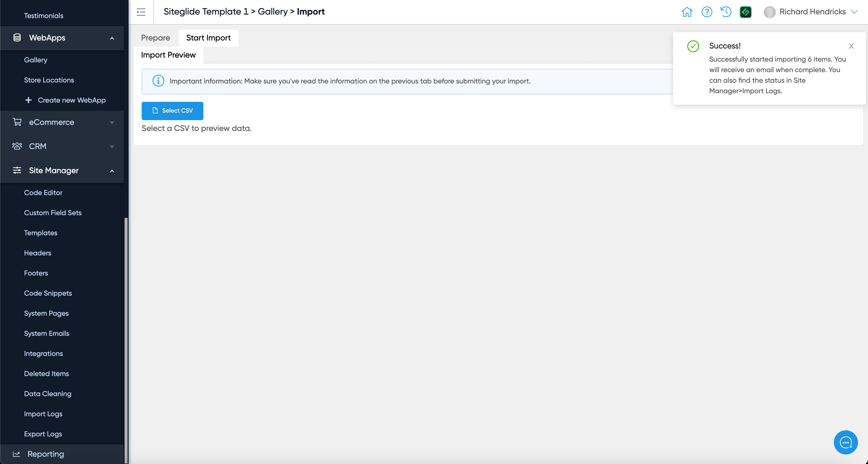Open Deleted Items
The image size is (868, 464).
pyautogui.click(x=46, y=374)
